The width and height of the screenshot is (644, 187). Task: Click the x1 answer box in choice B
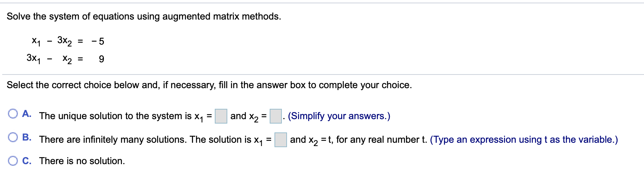tap(281, 140)
